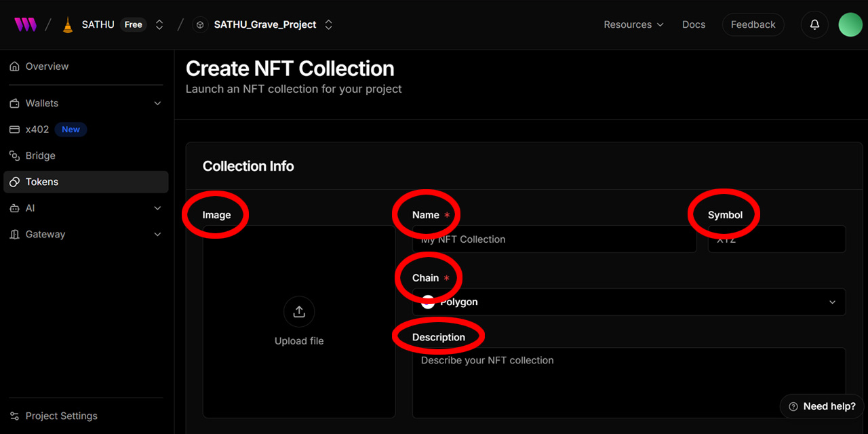The image size is (868, 434).
Task: Click the Project Settings sliders icon
Action: pos(15,416)
